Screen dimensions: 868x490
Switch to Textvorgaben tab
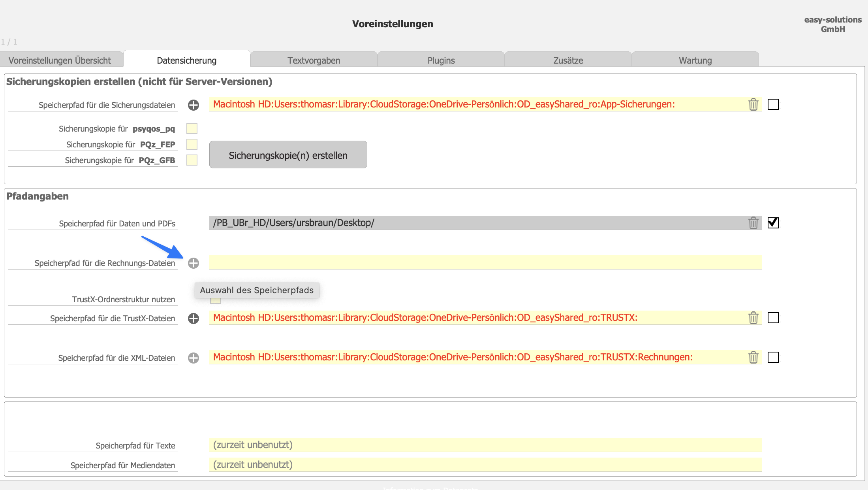point(314,60)
